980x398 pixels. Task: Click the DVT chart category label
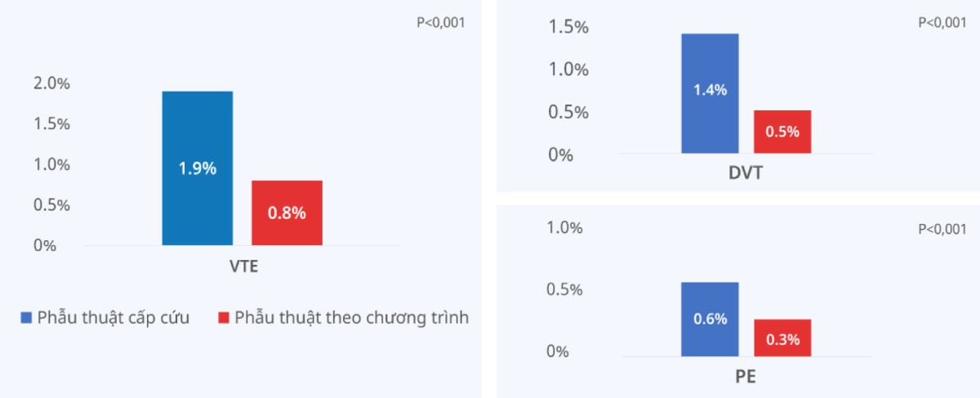[x=746, y=172]
